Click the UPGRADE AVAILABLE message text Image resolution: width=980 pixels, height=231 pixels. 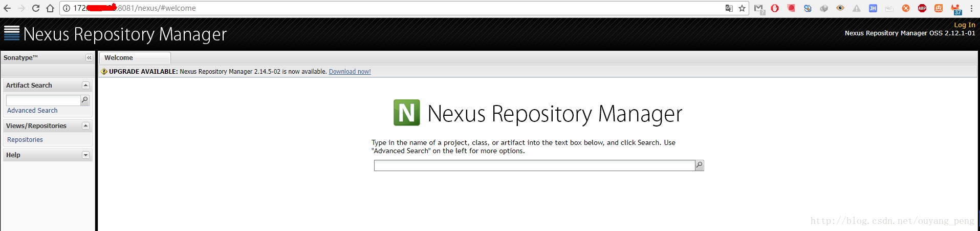pos(218,72)
